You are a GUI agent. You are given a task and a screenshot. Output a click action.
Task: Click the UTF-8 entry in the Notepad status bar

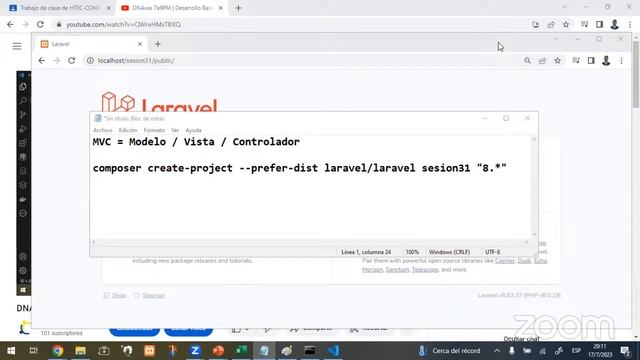point(492,252)
